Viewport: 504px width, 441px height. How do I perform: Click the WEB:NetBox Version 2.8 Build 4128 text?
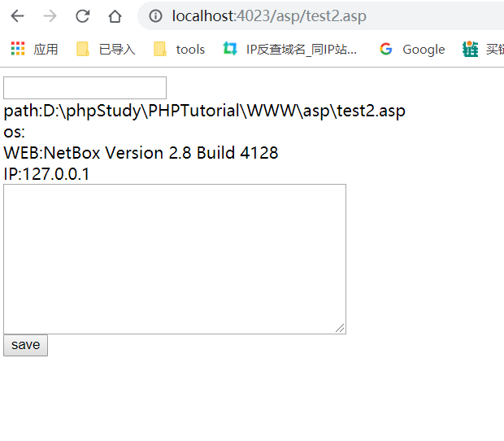pos(141,153)
